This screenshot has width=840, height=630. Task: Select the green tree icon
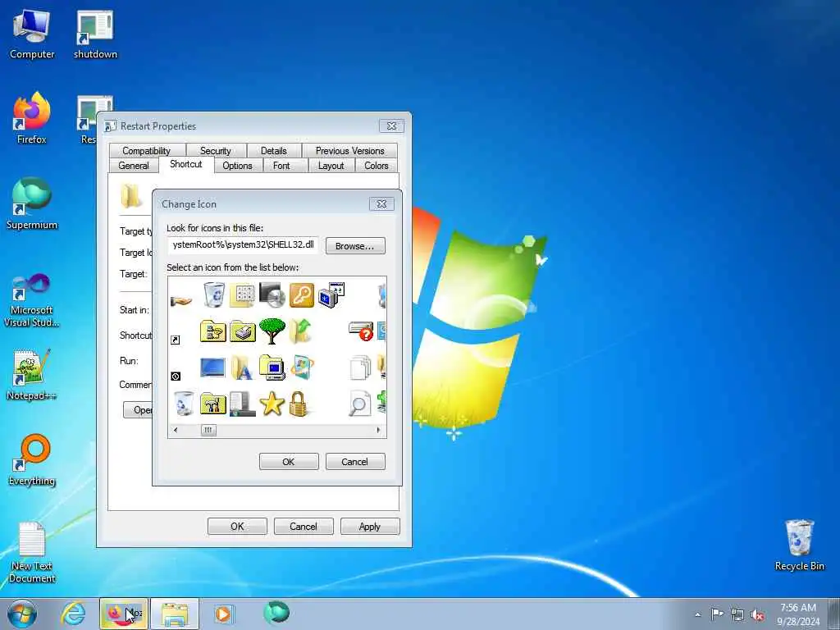(272, 331)
